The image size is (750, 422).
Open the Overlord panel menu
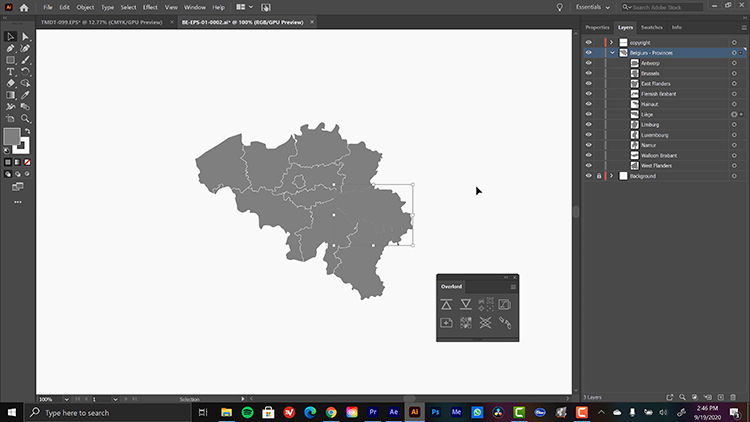pos(513,287)
